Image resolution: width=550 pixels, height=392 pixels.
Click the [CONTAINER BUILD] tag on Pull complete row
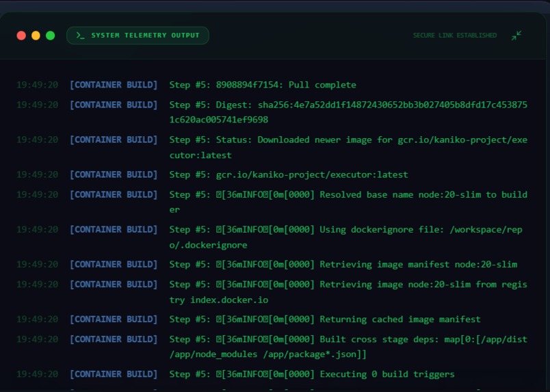click(114, 85)
